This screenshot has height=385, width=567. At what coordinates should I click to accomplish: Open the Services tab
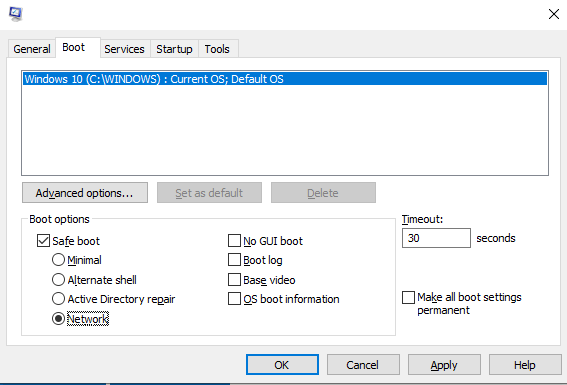[124, 49]
